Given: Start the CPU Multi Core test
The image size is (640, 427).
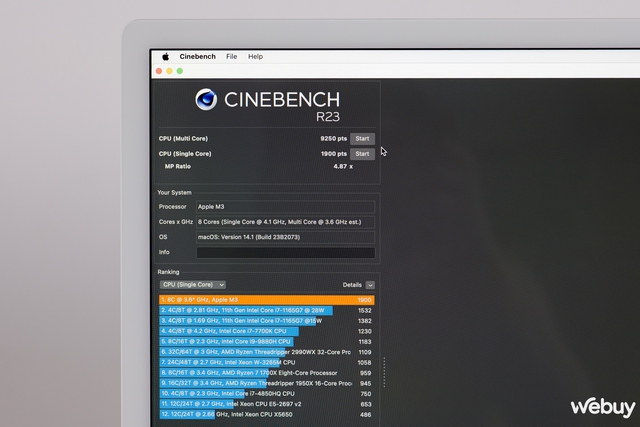Looking at the screenshot, I should tap(362, 138).
